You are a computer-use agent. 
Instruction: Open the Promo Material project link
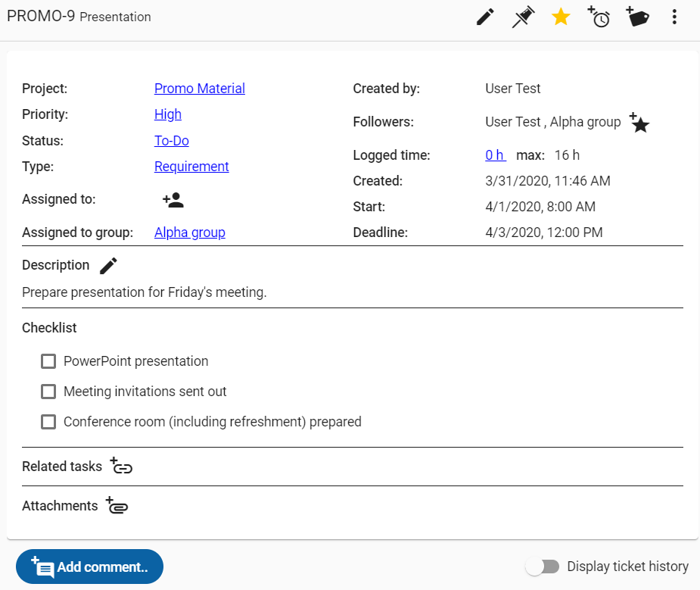click(x=200, y=89)
